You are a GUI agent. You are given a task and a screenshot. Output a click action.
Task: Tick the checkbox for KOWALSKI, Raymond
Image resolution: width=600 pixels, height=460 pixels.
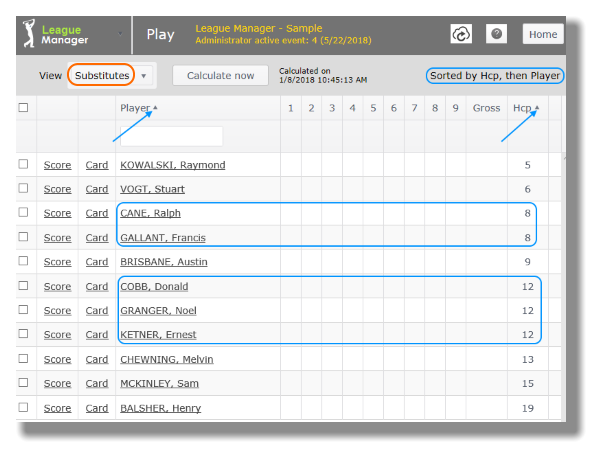click(x=23, y=165)
